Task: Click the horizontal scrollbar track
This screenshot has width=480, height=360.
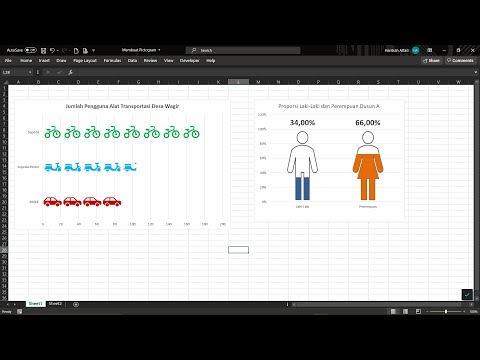Action: click(x=382, y=304)
